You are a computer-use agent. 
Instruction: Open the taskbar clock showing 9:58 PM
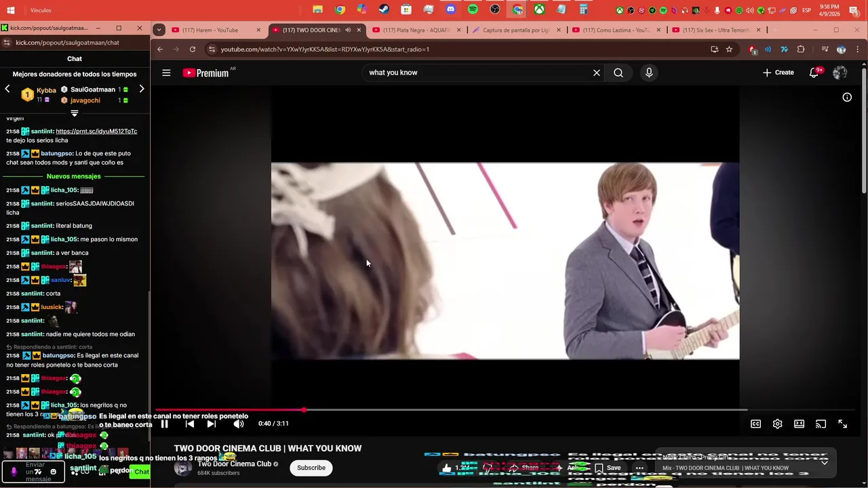(829, 10)
